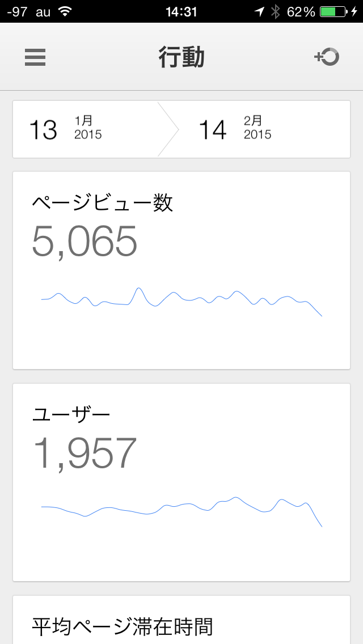The height and width of the screenshot is (644, 363).
Task: Tap the date range arrow separator
Action: [x=169, y=129]
